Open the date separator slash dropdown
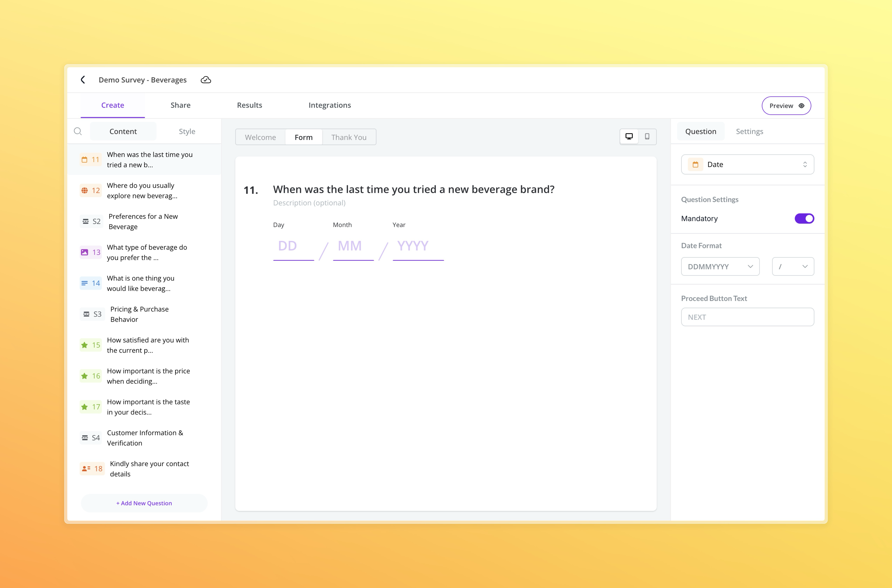Viewport: 892px width, 588px height. tap(793, 267)
